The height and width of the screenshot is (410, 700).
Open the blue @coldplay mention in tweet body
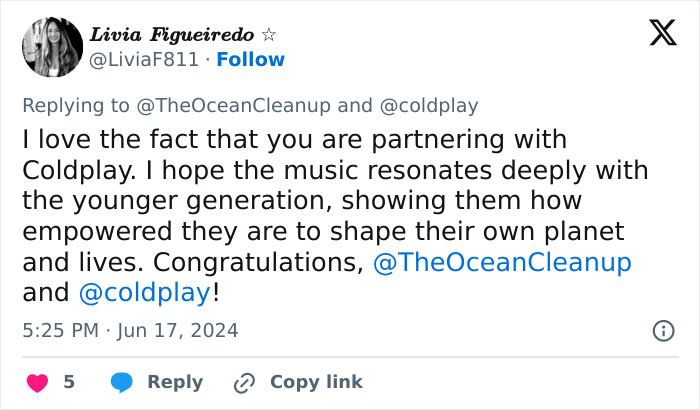144,293
